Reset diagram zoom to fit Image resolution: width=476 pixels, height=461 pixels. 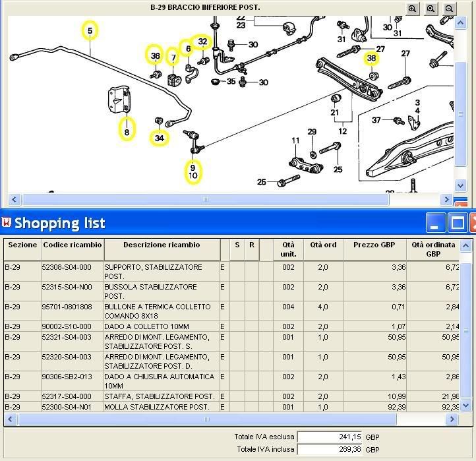tap(431, 9)
